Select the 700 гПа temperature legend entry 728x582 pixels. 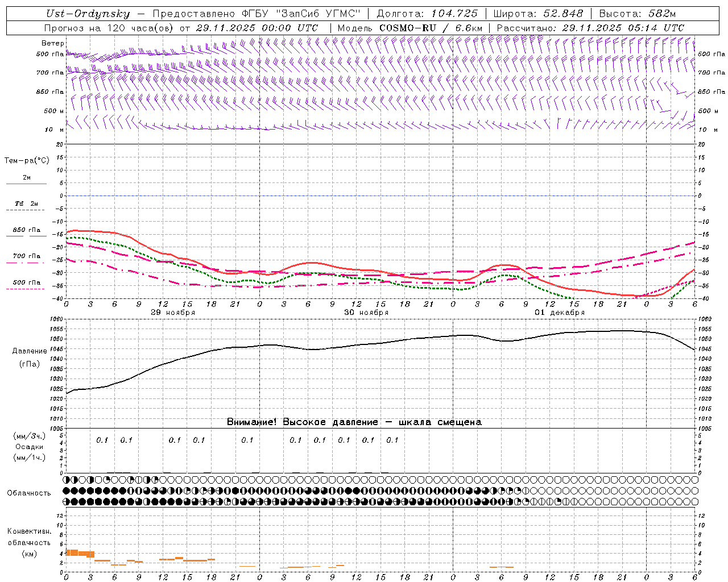(x=26, y=256)
